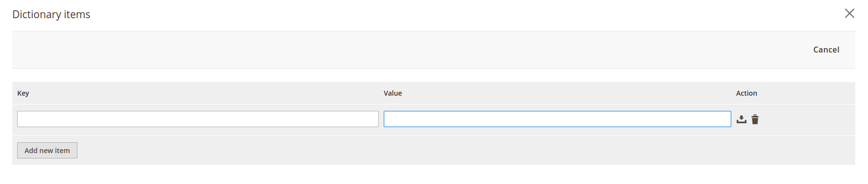The image size is (868, 184).
Task: Click the tray-with-arrow icon beside trash
Action: [x=741, y=119]
